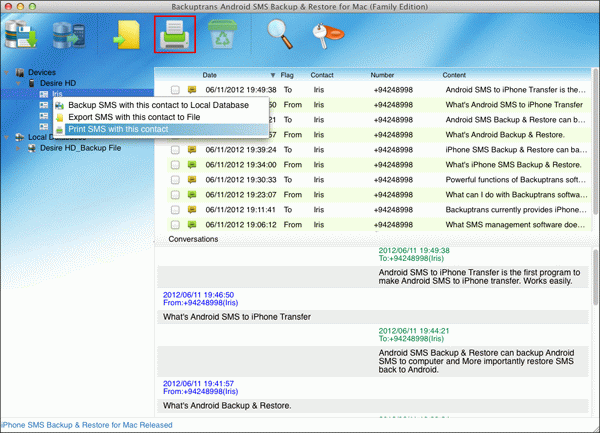The image size is (600, 433).
Task: Click the conversation timestamp '2012/06/11 19:46:50'
Action: tap(198, 295)
